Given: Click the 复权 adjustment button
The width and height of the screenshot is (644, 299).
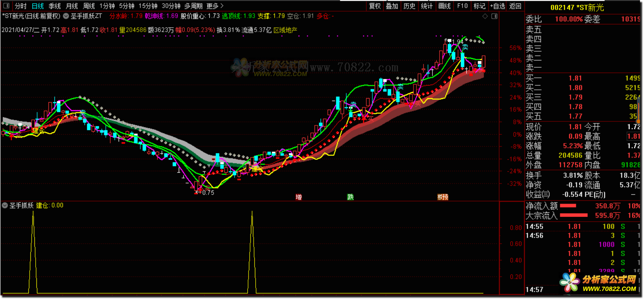Looking at the screenshot, I should coord(375,6).
